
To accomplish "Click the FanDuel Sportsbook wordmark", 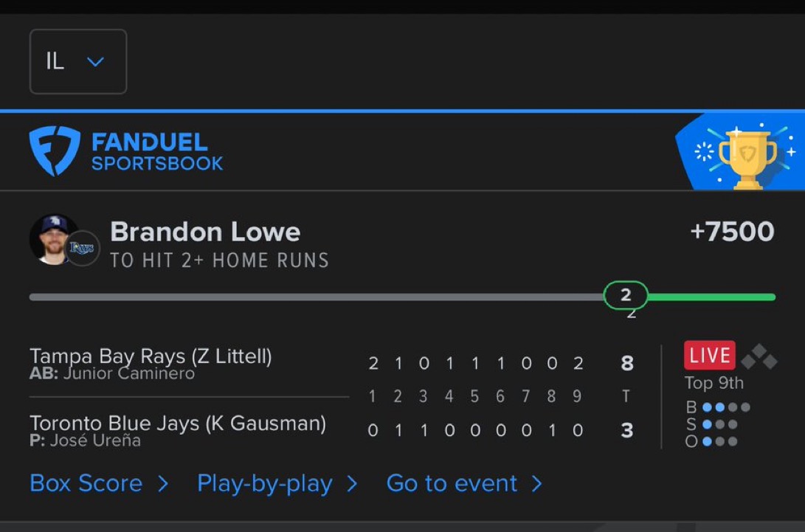I will [157, 152].
